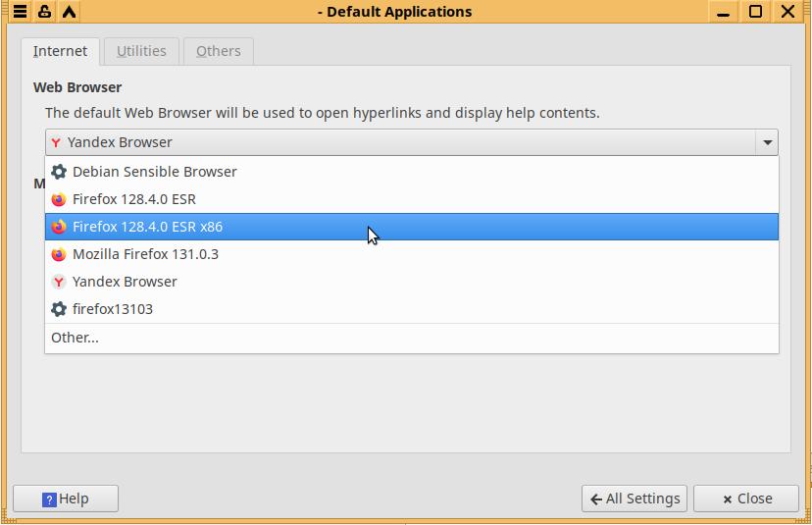Open the Utilities tab

pyautogui.click(x=141, y=51)
